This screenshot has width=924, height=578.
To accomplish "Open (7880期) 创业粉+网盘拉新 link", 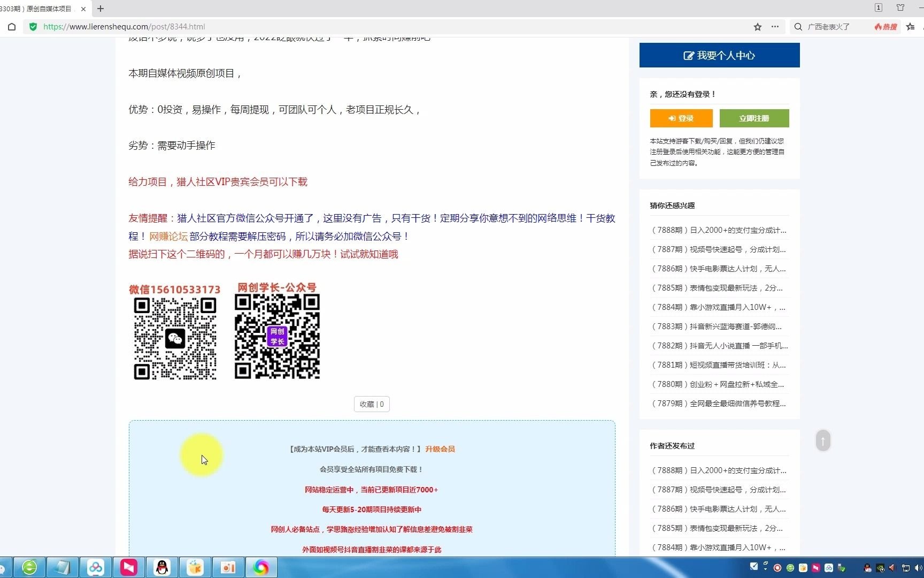I will tap(718, 384).
